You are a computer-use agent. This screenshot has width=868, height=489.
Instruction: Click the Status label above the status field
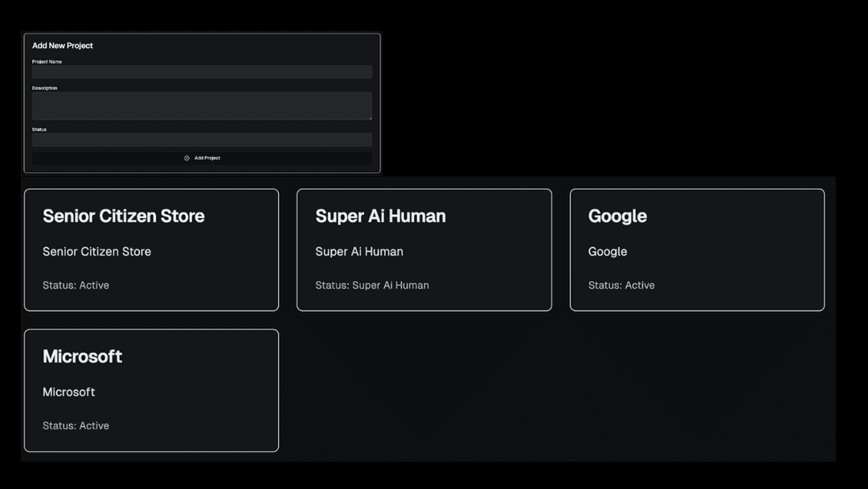[x=39, y=129]
